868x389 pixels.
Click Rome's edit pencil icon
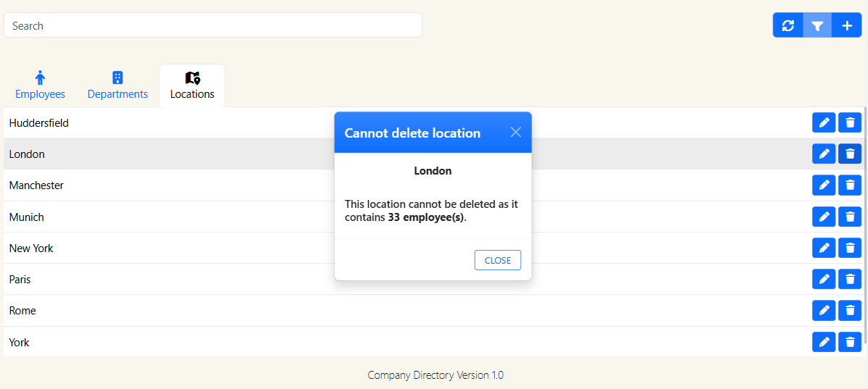click(824, 311)
